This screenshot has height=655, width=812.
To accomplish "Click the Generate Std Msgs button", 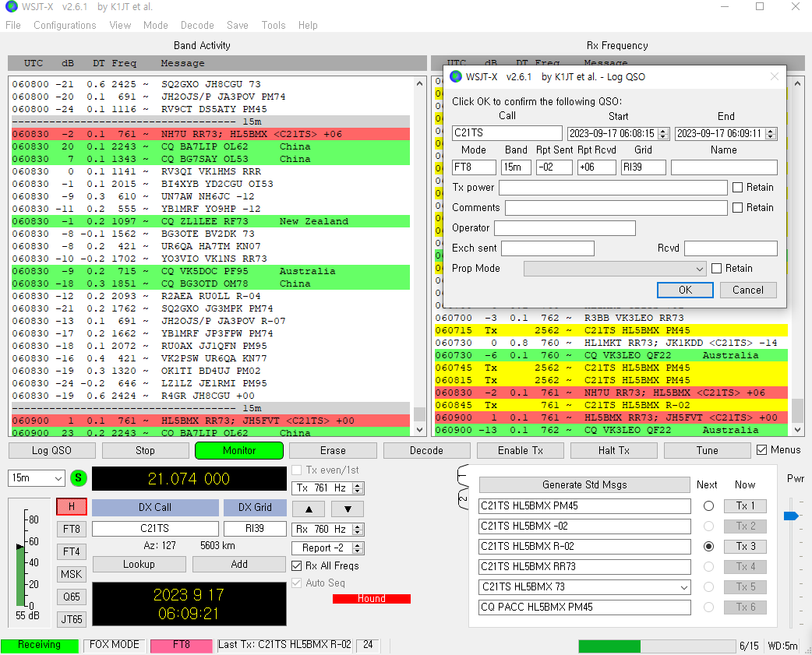I will (584, 484).
